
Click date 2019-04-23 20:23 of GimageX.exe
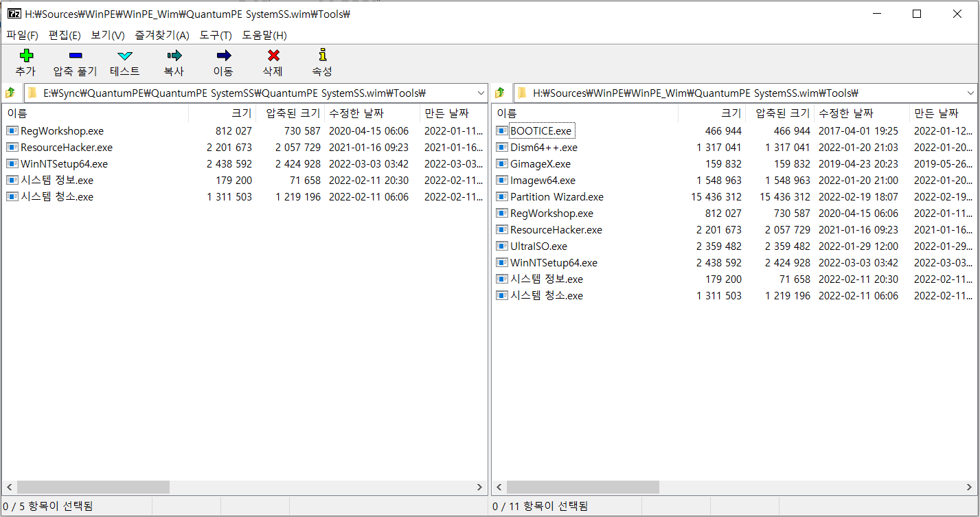(858, 163)
